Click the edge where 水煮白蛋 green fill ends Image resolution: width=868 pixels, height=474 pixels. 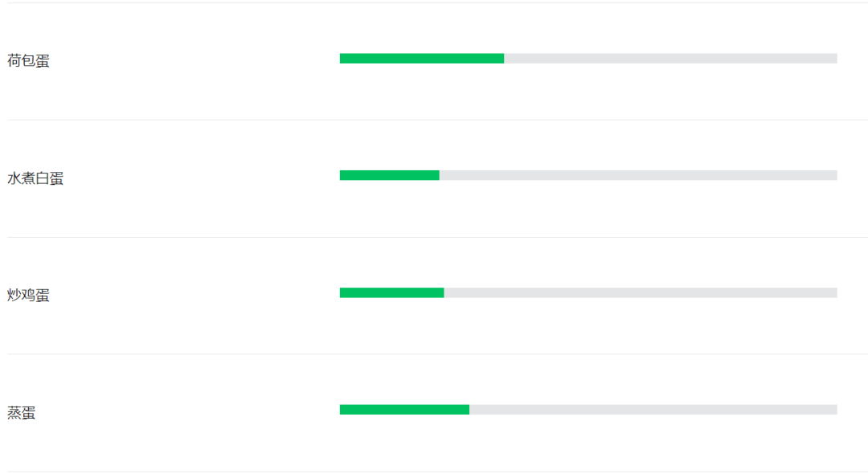click(x=440, y=175)
